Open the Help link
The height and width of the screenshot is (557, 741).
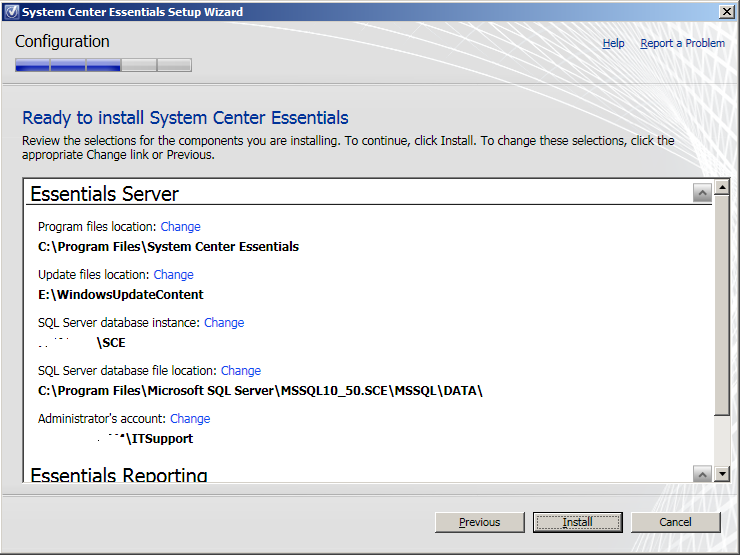[x=613, y=43]
